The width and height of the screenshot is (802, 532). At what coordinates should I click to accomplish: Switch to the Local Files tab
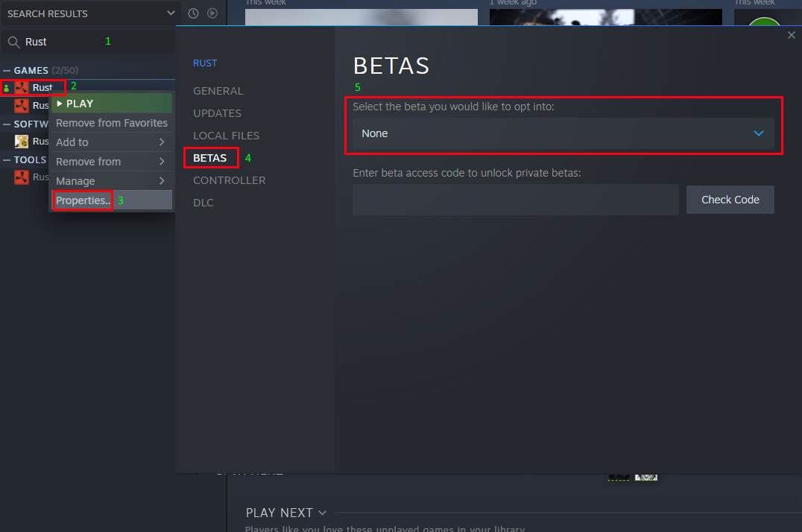[226, 136]
